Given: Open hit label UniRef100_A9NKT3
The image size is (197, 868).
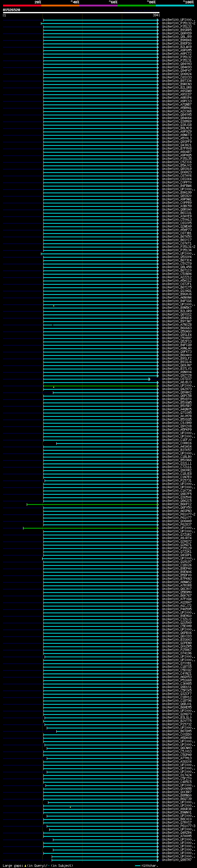Looking at the screenshot, I should point(177,135).
